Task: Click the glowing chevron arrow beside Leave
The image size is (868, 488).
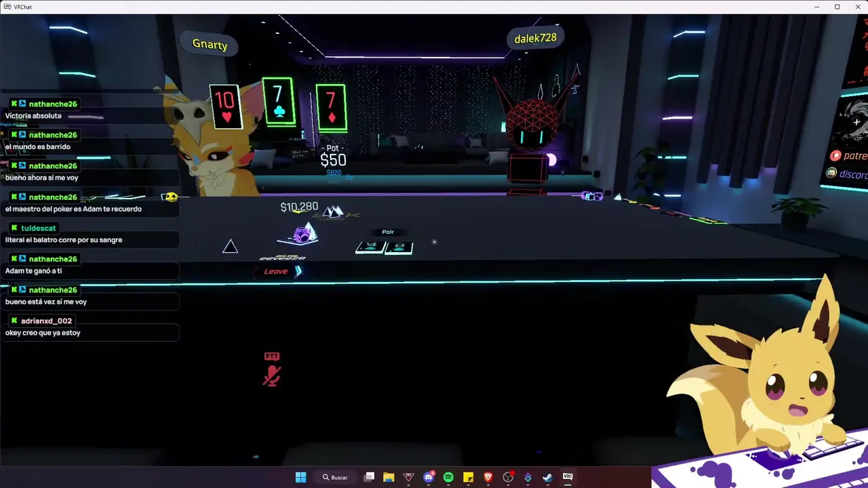Action: [298, 271]
